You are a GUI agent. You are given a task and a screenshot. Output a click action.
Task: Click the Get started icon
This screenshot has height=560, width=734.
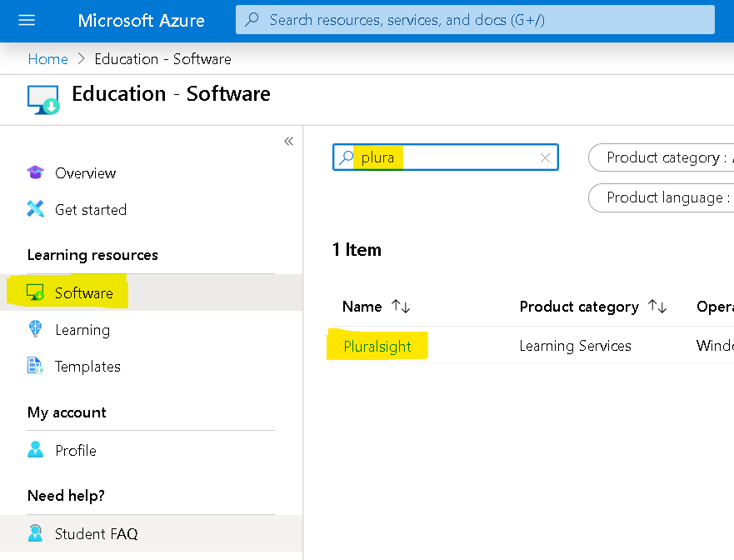click(x=35, y=209)
